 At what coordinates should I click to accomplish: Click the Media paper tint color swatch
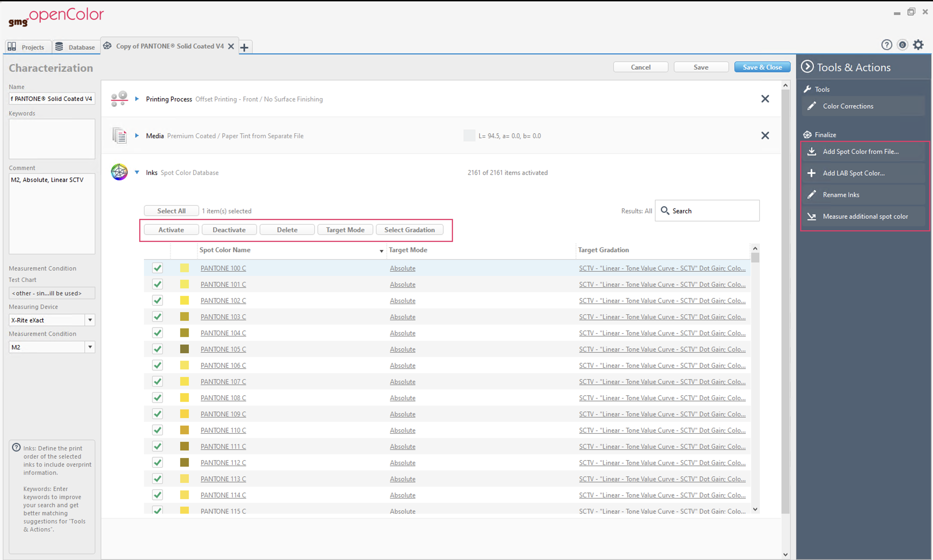[x=469, y=135]
